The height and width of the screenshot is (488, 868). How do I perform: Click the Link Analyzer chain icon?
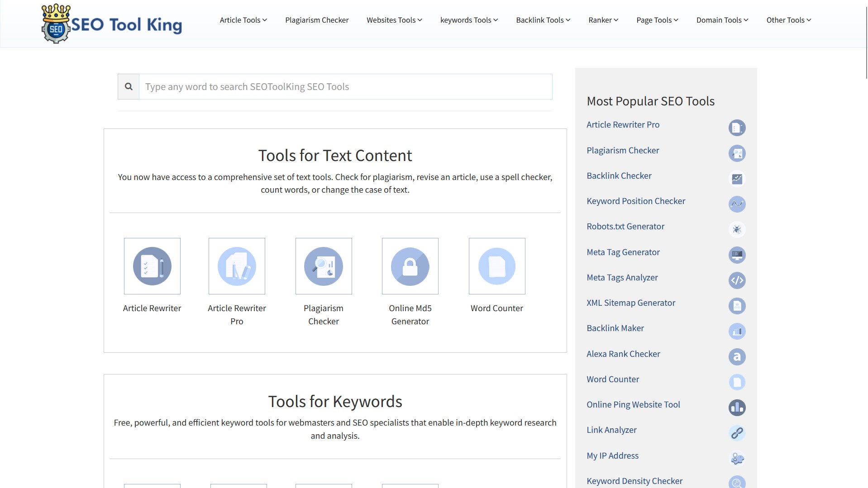click(737, 433)
